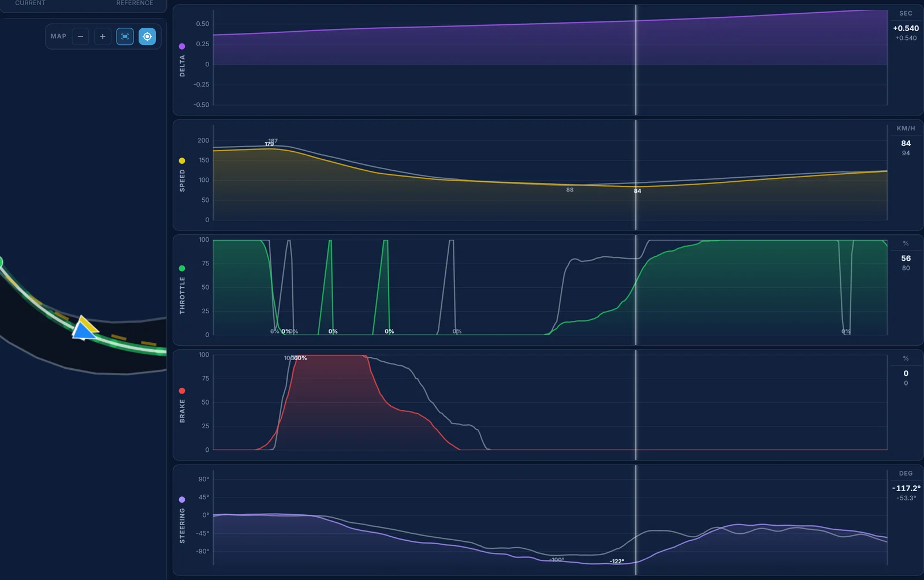The height and width of the screenshot is (580, 924).
Task: Click the MAP label in map controls
Action: click(58, 36)
